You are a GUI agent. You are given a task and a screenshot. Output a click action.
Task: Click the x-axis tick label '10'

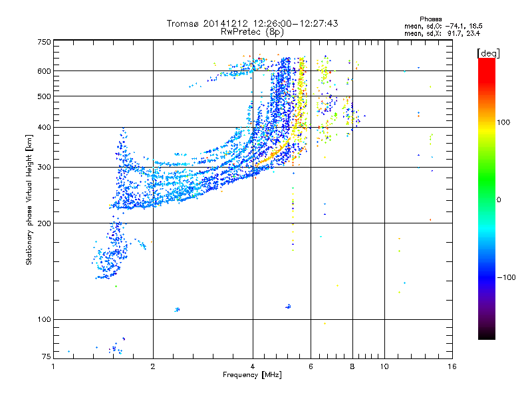(x=384, y=366)
